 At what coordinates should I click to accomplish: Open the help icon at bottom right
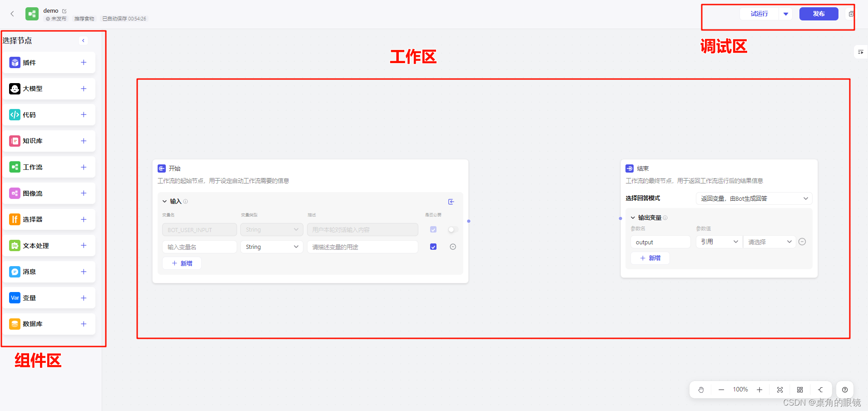[x=844, y=389]
